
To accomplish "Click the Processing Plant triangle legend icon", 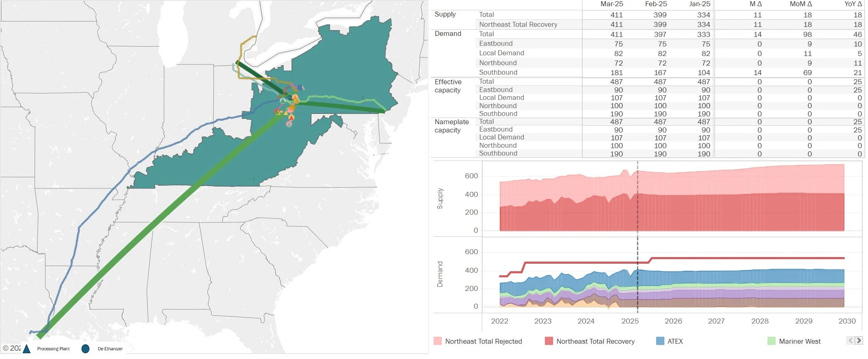I will [x=26, y=349].
